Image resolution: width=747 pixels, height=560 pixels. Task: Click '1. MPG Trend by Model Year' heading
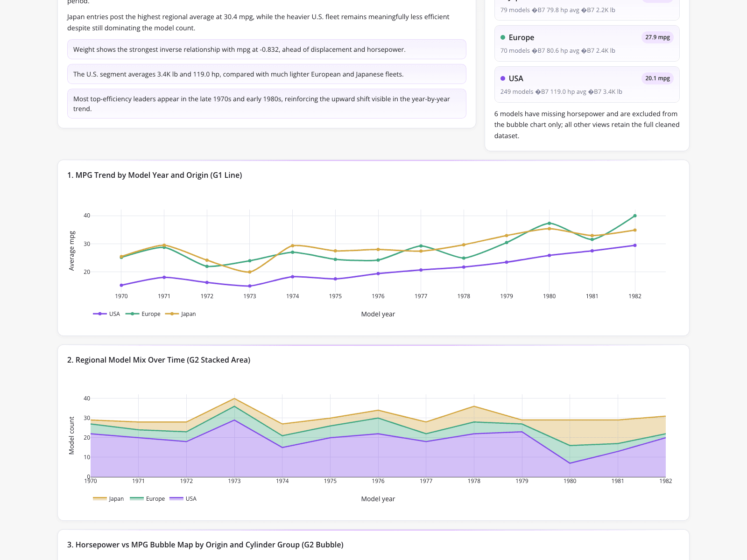pos(155,175)
